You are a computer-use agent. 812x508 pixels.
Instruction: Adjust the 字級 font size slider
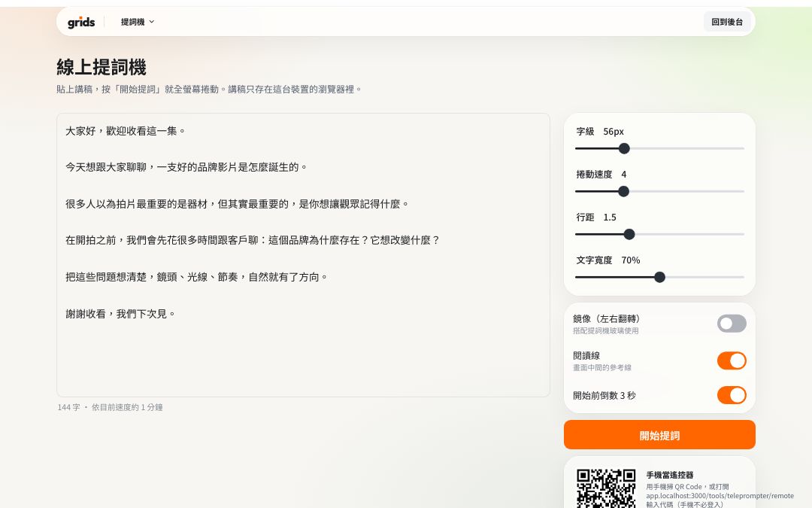pyautogui.click(x=659, y=148)
